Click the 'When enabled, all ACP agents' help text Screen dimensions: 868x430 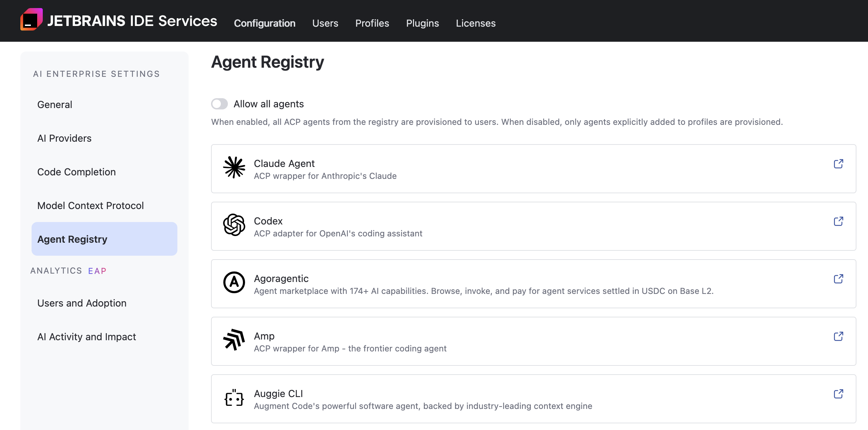(x=497, y=122)
